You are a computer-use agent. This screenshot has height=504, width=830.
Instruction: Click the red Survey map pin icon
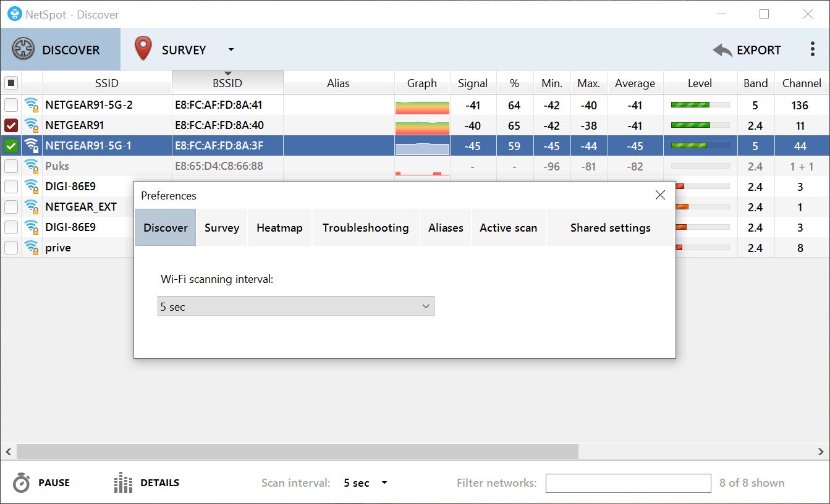point(143,49)
